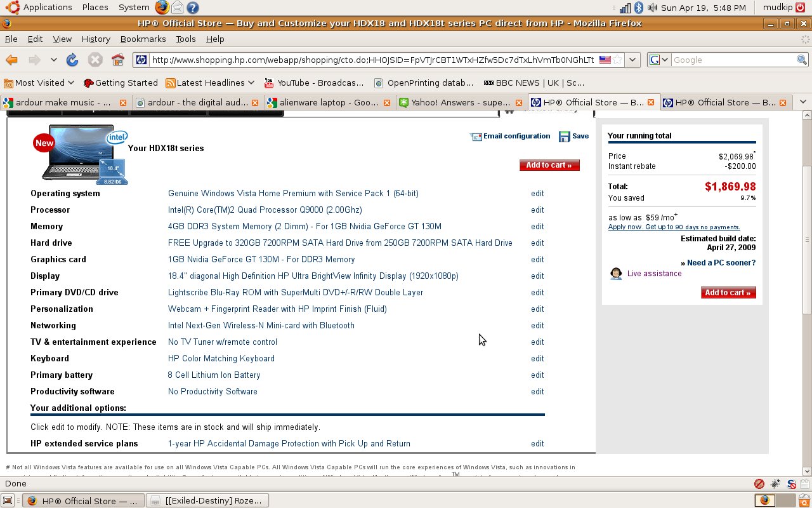
Task: Click the red blocked-circle icon in the status bar
Action: 759,484
